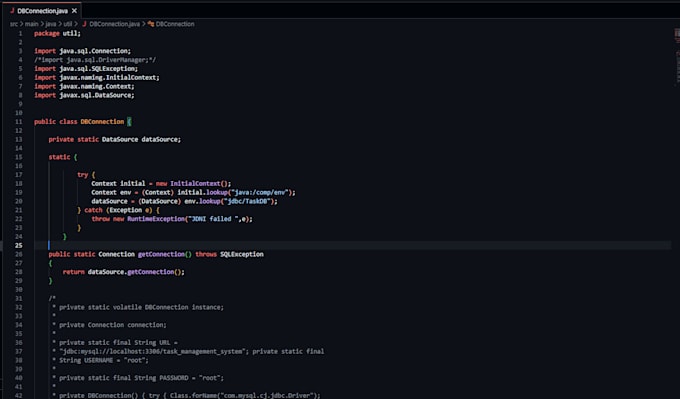Open 'java' breadcrumb segment
This screenshot has height=399, width=680.
click(x=51, y=24)
